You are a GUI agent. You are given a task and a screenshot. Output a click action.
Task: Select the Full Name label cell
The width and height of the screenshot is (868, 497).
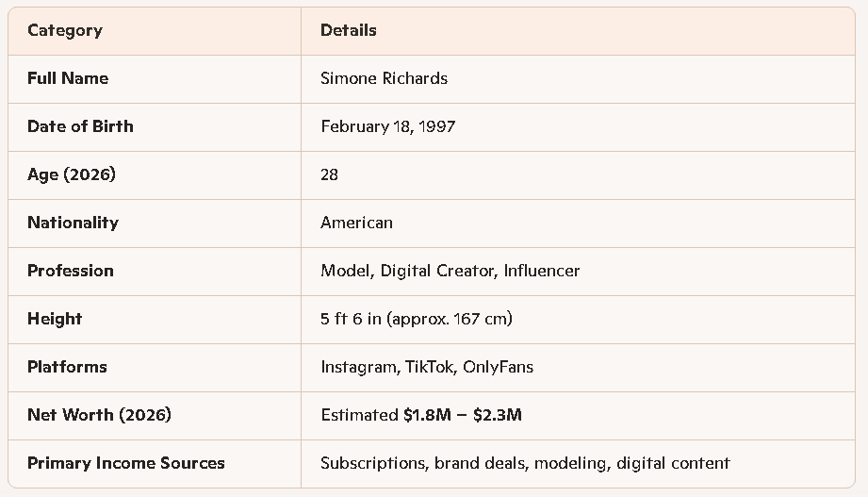point(68,78)
